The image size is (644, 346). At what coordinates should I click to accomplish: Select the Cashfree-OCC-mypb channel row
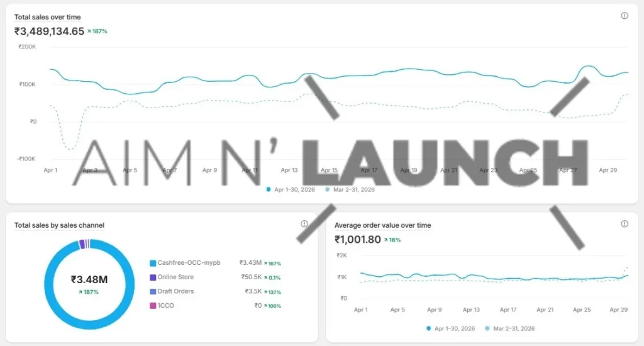point(215,263)
